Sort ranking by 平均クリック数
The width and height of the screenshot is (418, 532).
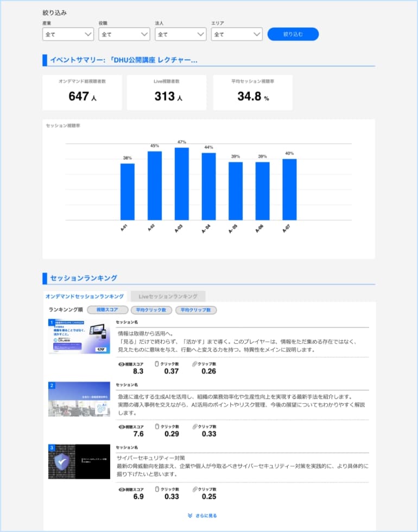[151, 310]
